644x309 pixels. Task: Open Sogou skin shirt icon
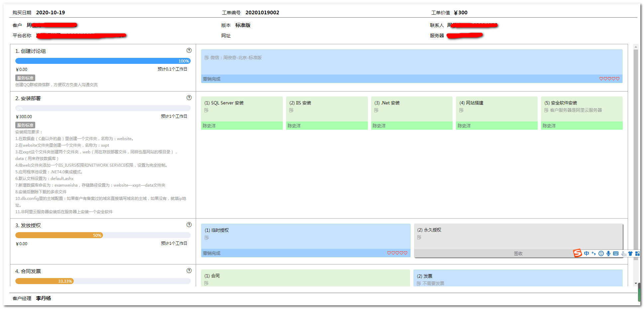pyautogui.click(x=630, y=253)
